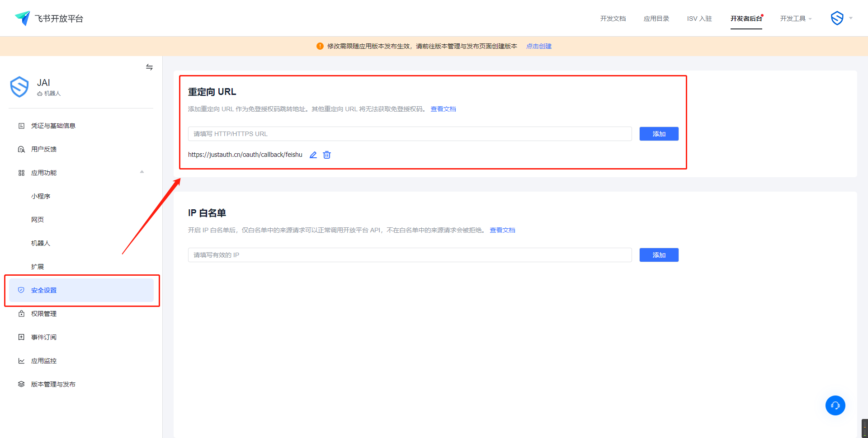Switch to 应用目录 in top navigation
The height and width of the screenshot is (438, 868).
click(656, 19)
